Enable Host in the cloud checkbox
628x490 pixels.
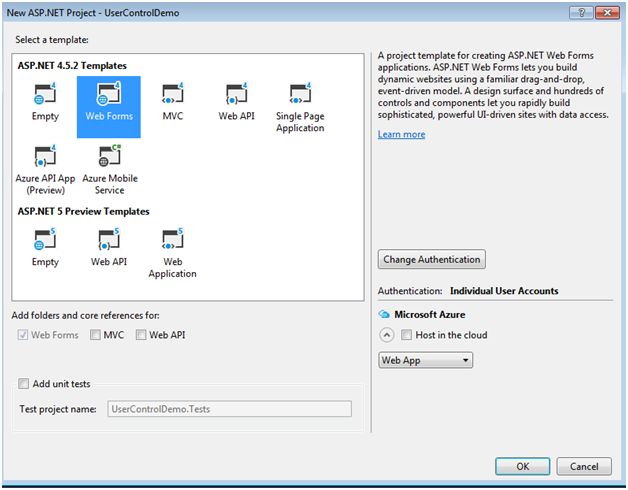[x=406, y=335]
